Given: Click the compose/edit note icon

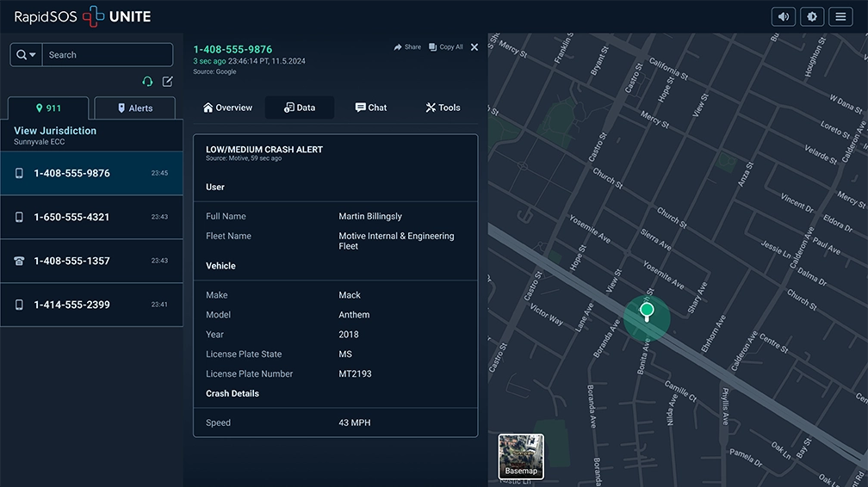Looking at the screenshot, I should [x=168, y=82].
